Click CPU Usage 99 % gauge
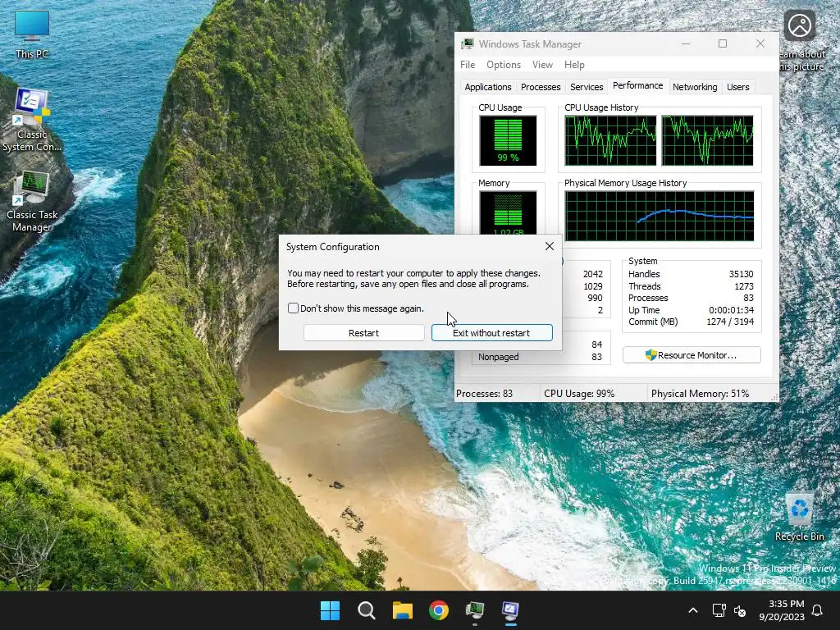The width and height of the screenshot is (840, 630). click(508, 140)
